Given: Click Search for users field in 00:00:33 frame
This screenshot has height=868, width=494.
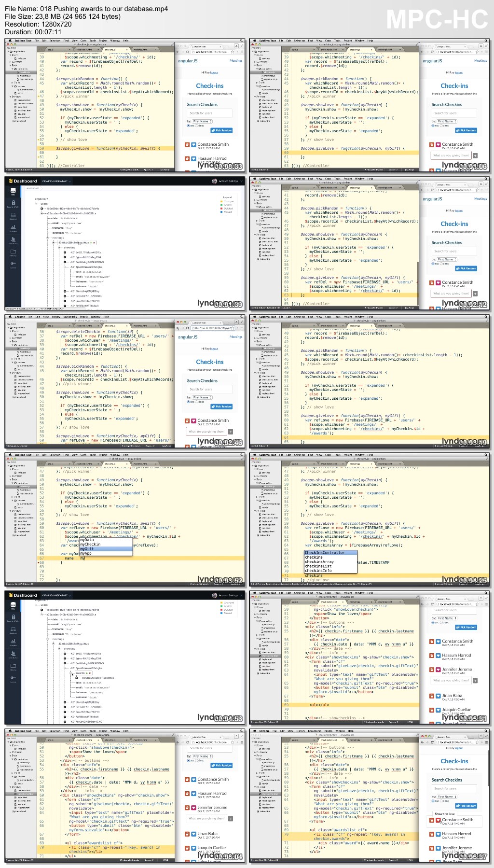Looking at the screenshot, I should (209, 113).
